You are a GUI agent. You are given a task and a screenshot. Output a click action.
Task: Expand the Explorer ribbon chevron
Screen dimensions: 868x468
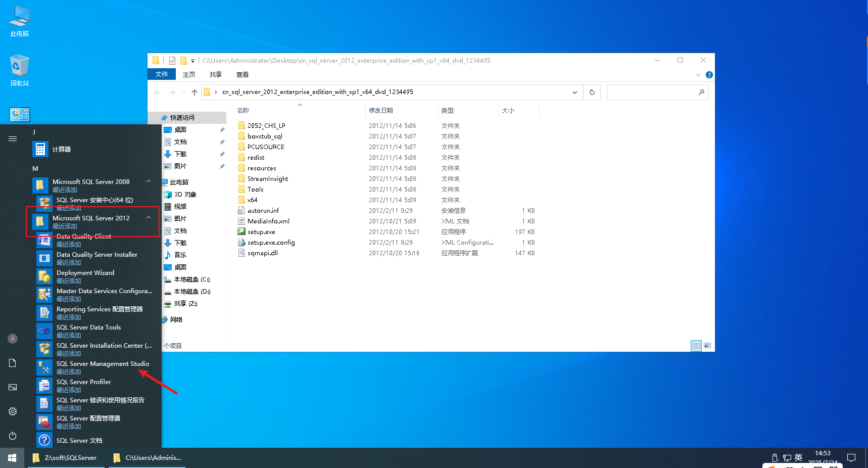698,75
